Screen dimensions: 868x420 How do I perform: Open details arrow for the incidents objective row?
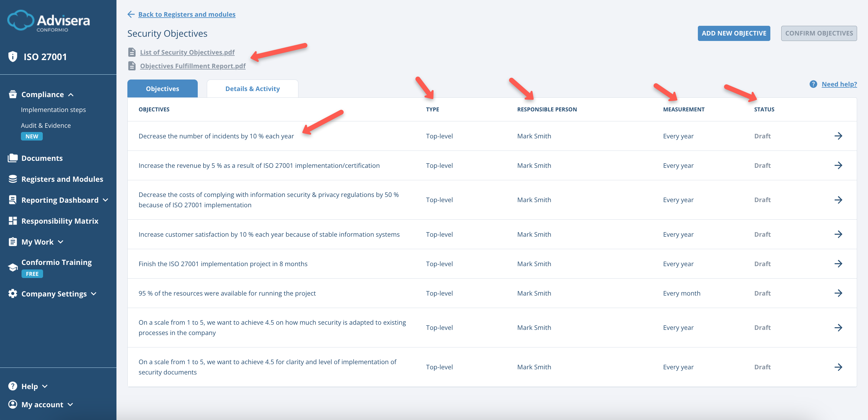[839, 136]
